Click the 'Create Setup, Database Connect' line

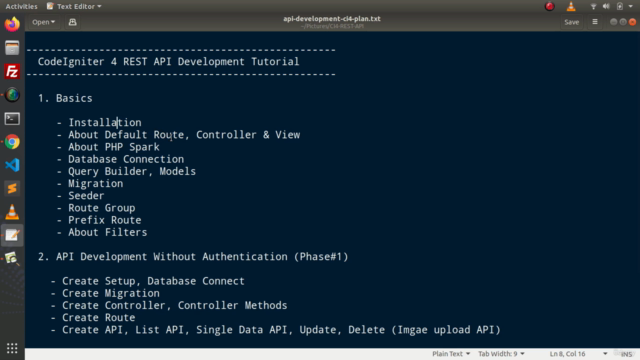point(153,281)
